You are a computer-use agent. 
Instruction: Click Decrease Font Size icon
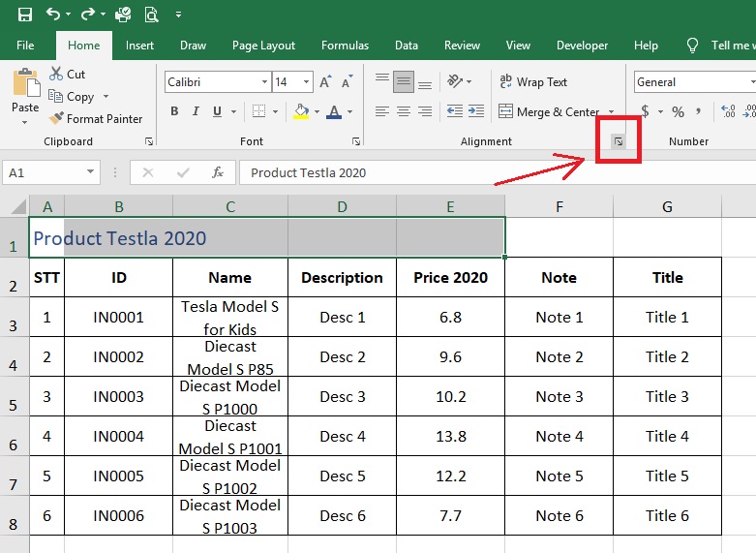click(348, 81)
